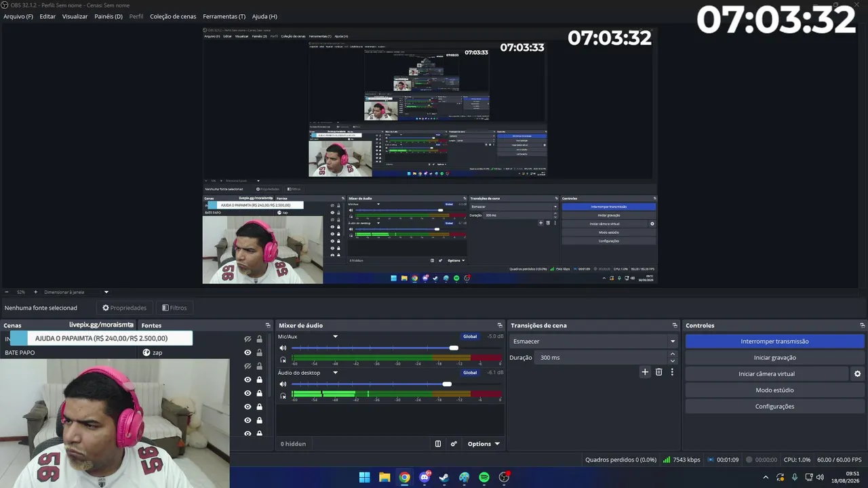The height and width of the screenshot is (488, 868).
Task: Float the Controles dock panel
Action: click(x=862, y=325)
